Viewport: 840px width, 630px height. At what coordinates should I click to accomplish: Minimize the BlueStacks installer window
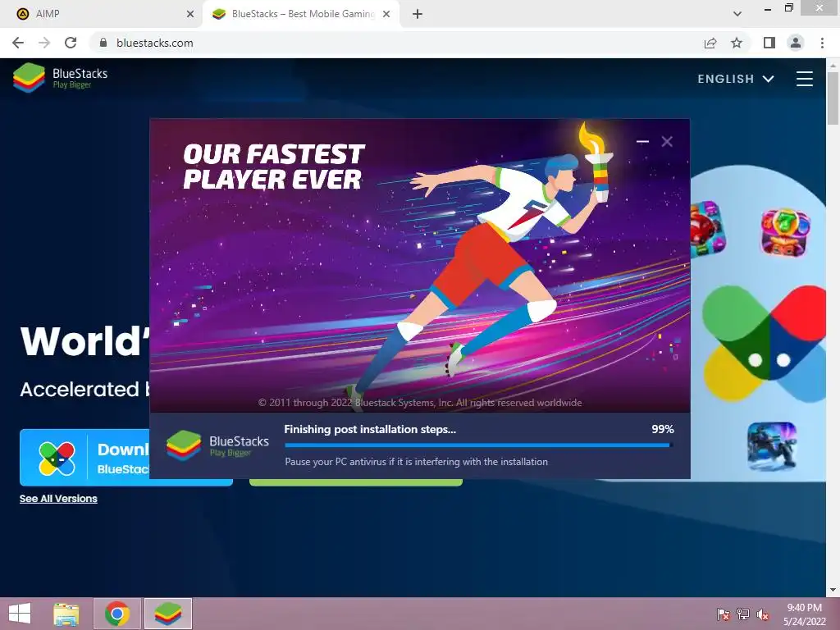coord(642,141)
